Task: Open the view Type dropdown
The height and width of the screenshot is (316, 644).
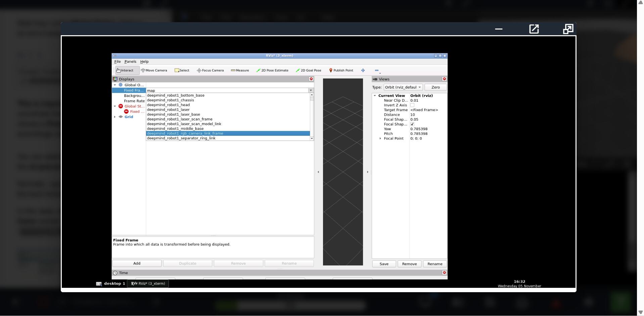Action: [x=403, y=87]
